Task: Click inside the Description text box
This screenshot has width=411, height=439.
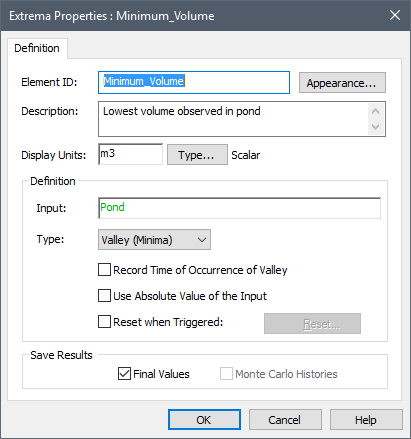Action: [233, 119]
